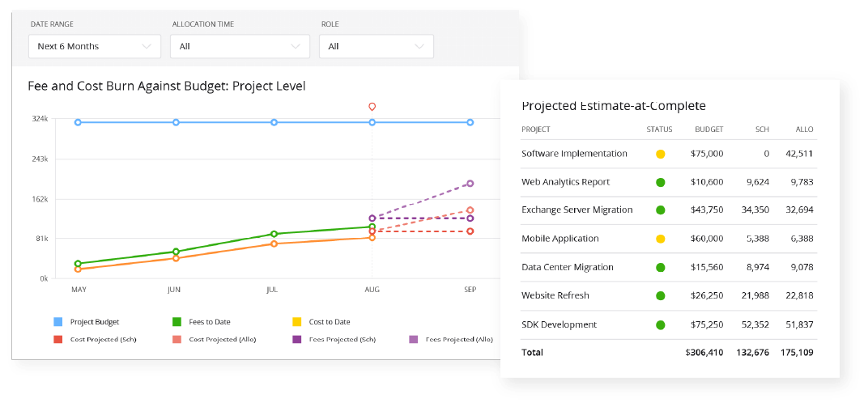Open the Role filter dropdown
Screen dimensions: 868x407
(377, 46)
